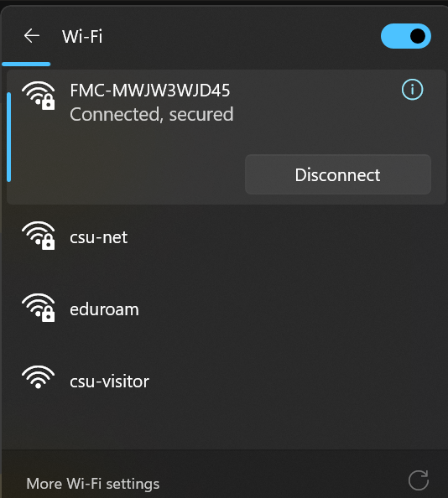Click the blue selection indicator beside connected network
The height and width of the screenshot is (498, 448).
9,137
